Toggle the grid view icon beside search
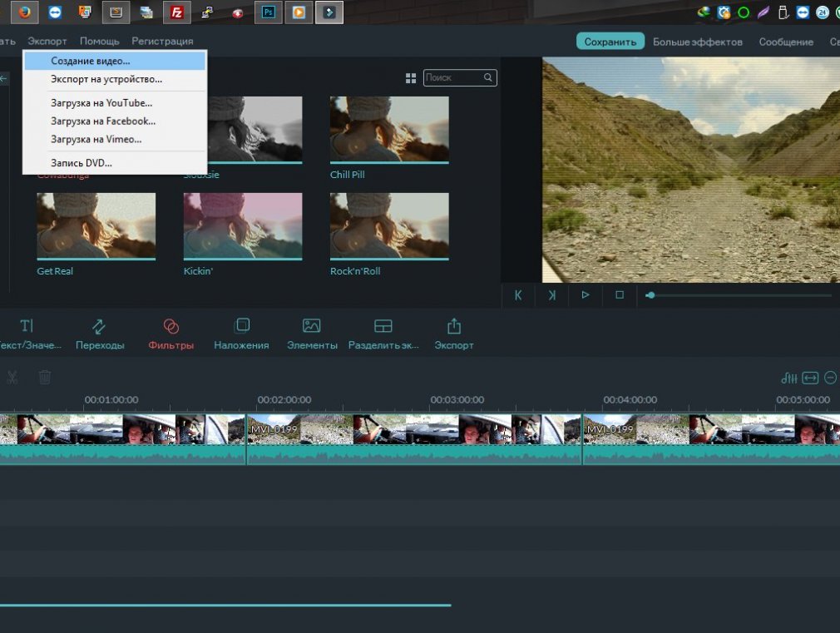840x633 pixels. coord(411,78)
